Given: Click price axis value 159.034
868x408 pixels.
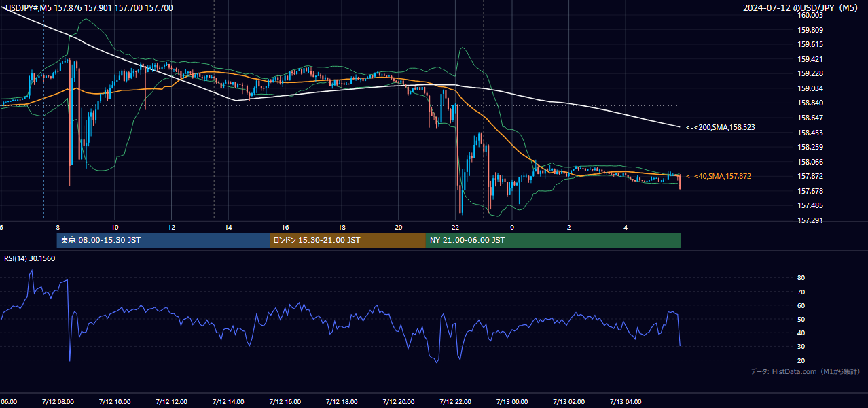Looking at the screenshot, I should [810, 88].
